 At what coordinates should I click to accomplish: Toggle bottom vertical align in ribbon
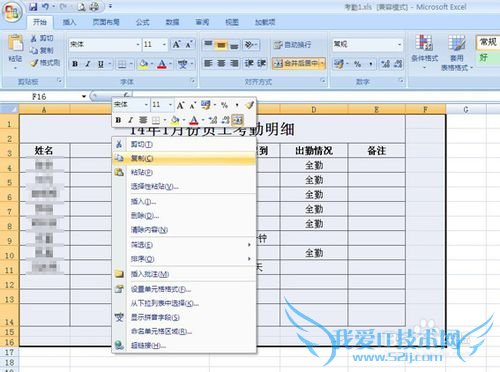point(234,44)
